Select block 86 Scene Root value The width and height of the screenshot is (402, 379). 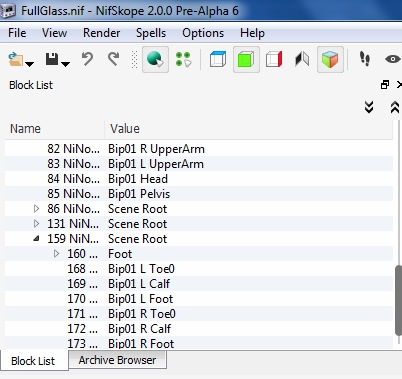[137, 209]
